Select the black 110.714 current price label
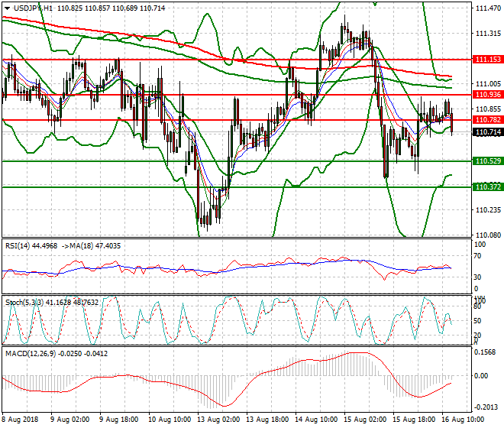This screenshot has height=428, width=504. tap(488, 132)
